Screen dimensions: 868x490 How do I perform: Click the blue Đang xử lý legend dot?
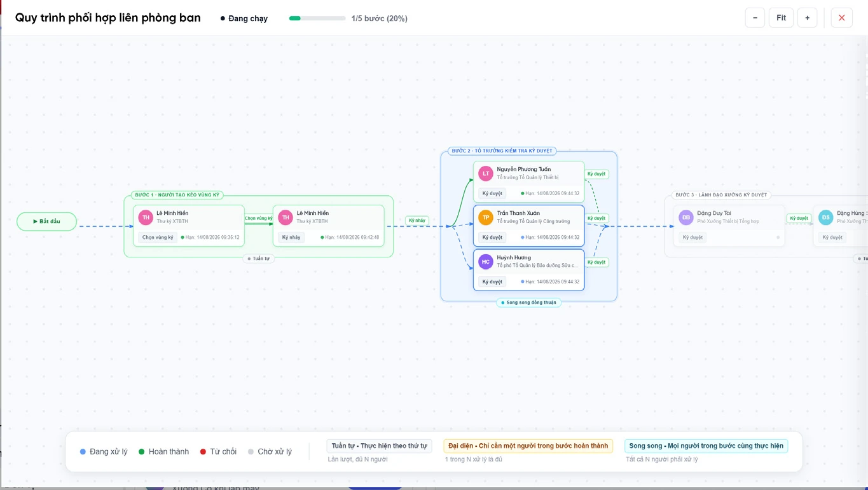[x=83, y=452]
